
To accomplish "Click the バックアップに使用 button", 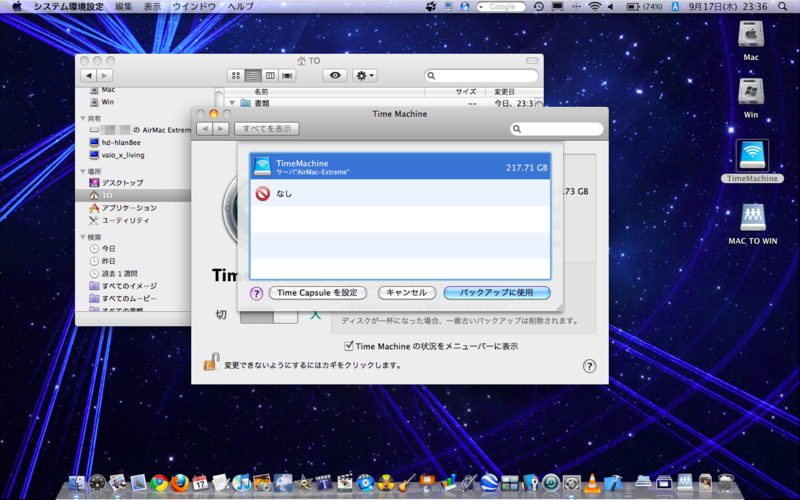I will tap(497, 293).
